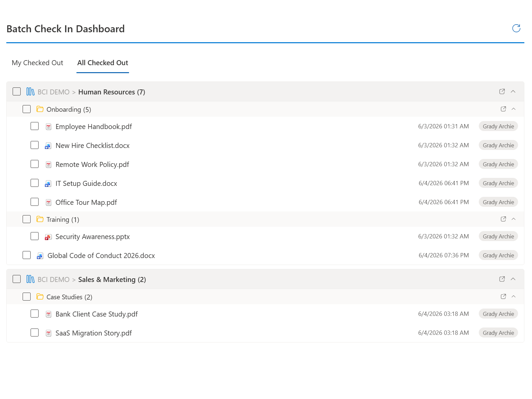The height and width of the screenshot is (399, 532).
Task: Select all Human Resources items checkbox
Action: tap(17, 91)
